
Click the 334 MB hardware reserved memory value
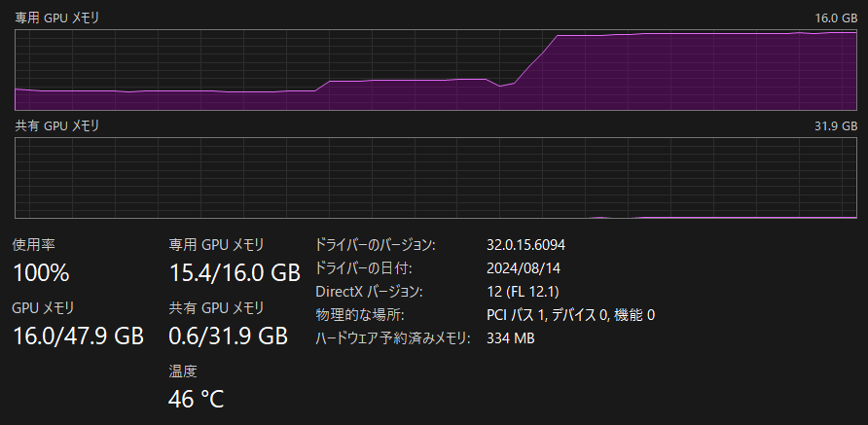[x=510, y=338]
